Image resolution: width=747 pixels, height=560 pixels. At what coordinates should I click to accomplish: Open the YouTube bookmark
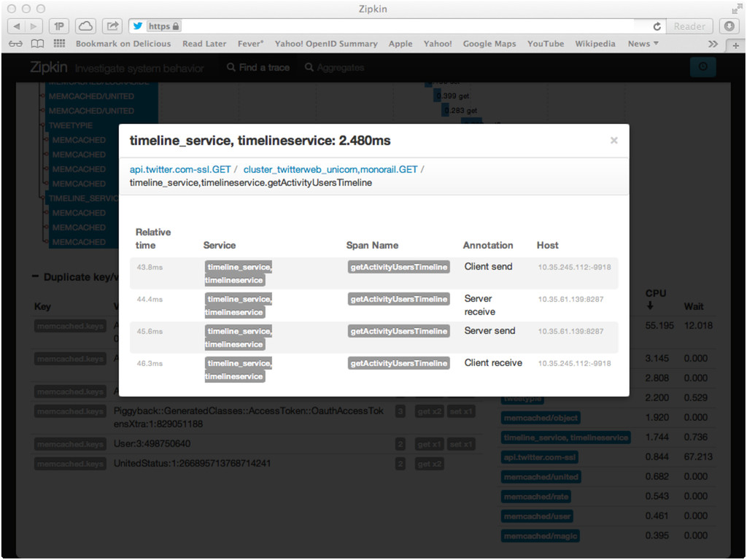tap(546, 44)
